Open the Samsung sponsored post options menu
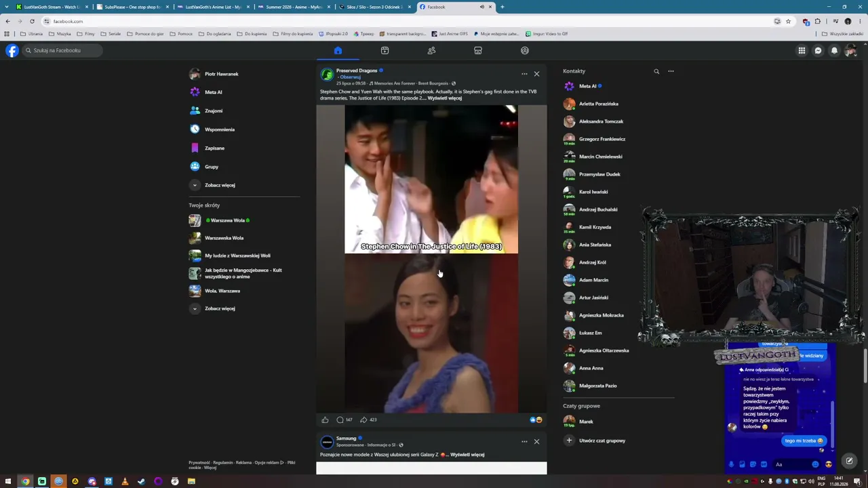 coord(524,442)
